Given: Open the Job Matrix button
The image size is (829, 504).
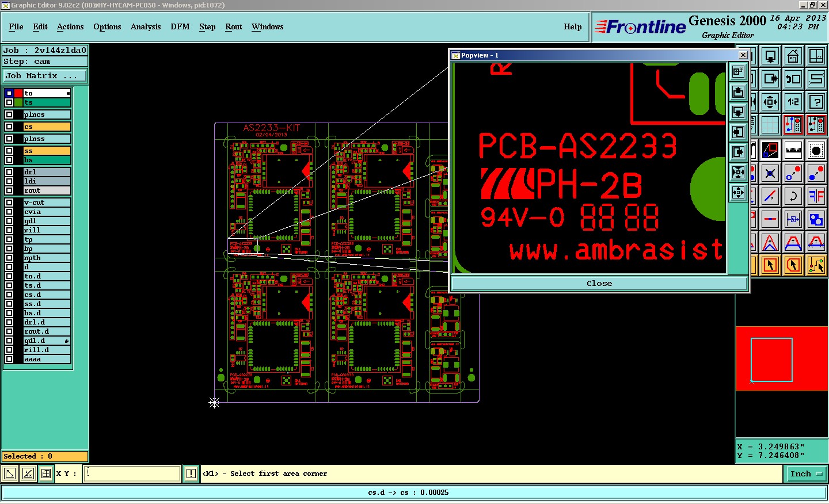Looking at the screenshot, I should [x=44, y=76].
